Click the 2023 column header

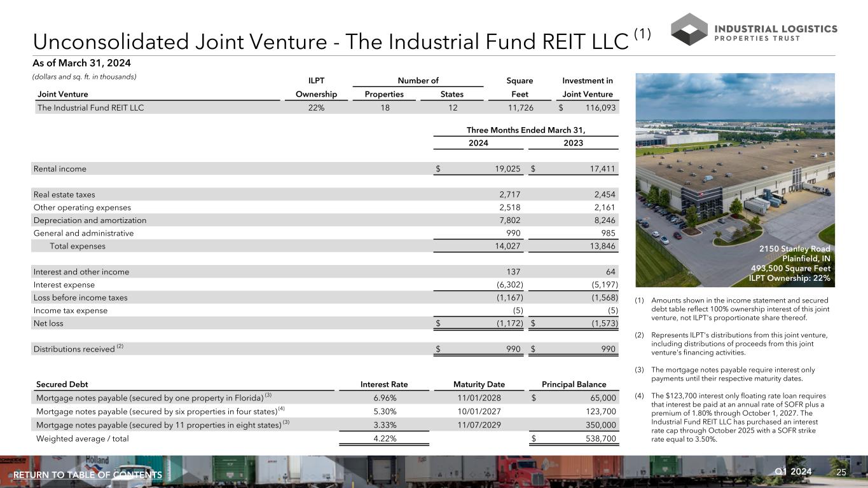pos(574,143)
